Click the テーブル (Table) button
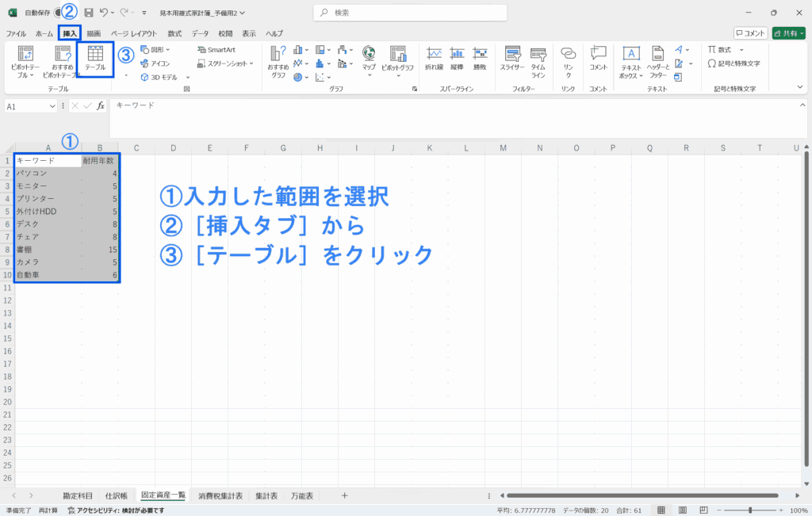The height and width of the screenshot is (516, 812). (x=95, y=59)
